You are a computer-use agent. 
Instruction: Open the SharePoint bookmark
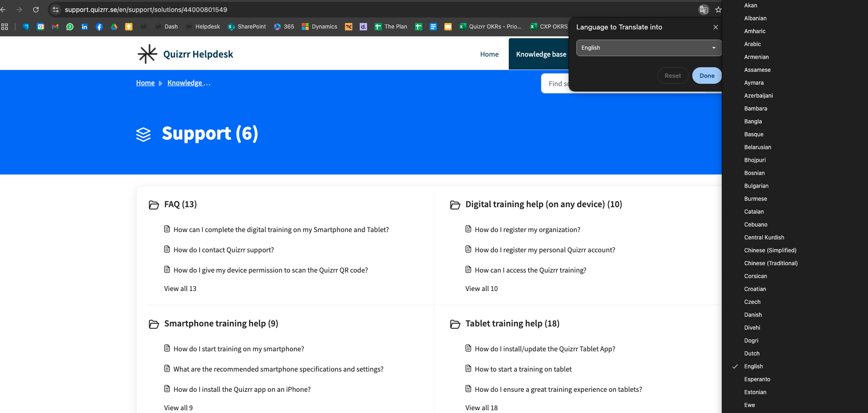[247, 27]
